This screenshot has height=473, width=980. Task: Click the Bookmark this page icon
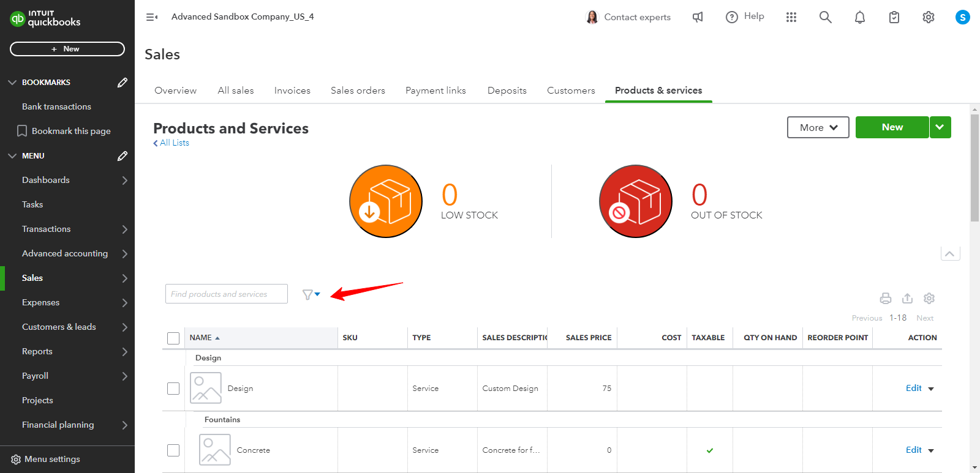point(22,131)
